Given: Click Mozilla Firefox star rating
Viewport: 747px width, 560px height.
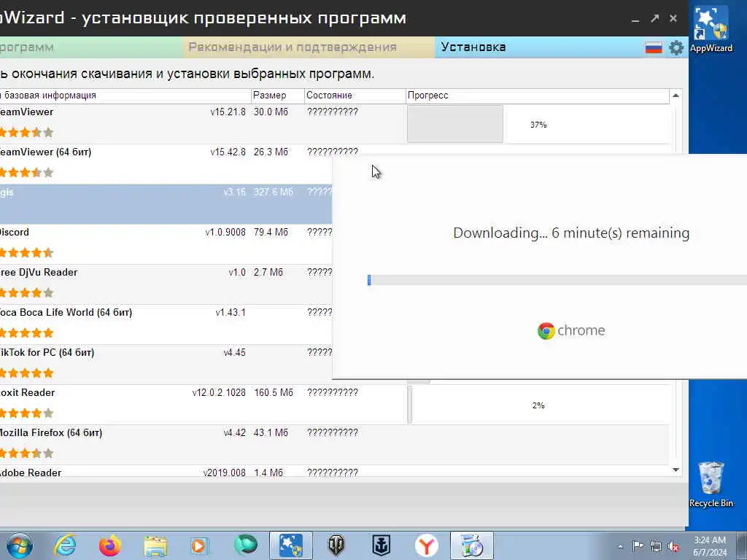Looking at the screenshot, I should tap(27, 453).
